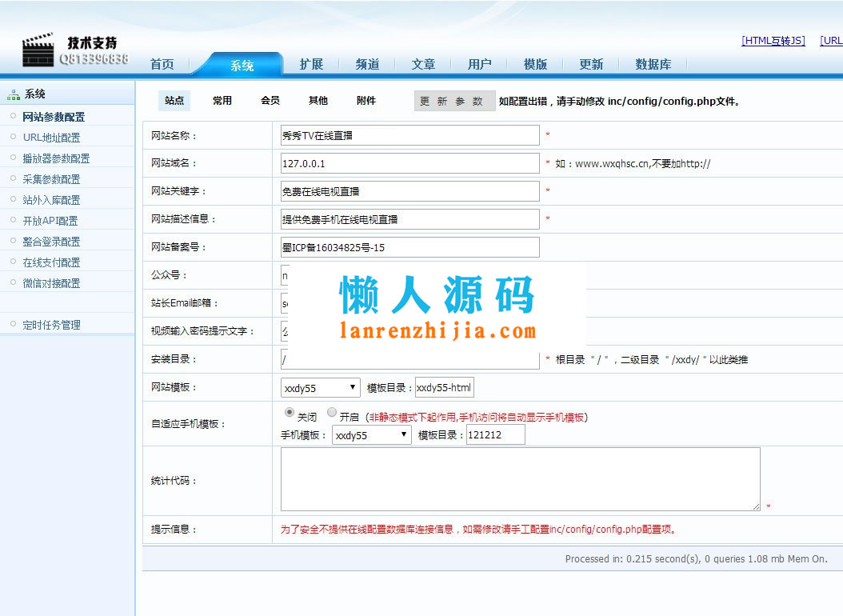This screenshot has width=843, height=616.
Task: Open 微信对接配置 in the sidebar
Action: pyautogui.click(x=51, y=283)
